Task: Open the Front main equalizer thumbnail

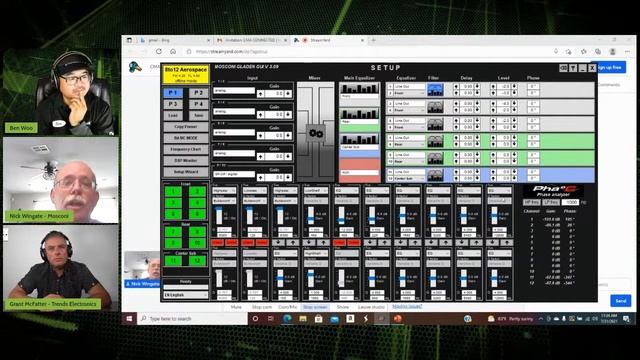Action: [359, 89]
